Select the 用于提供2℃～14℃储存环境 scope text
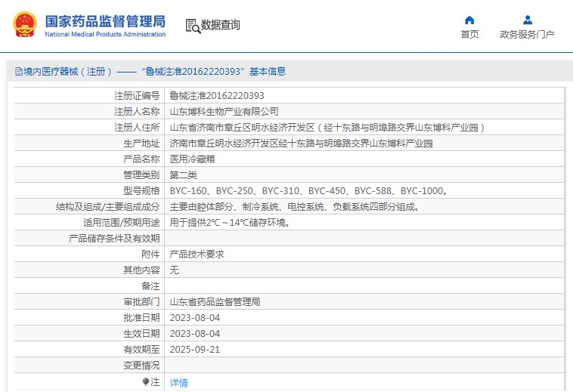Screen dimensions: 573x392 pyautogui.click(x=231, y=223)
